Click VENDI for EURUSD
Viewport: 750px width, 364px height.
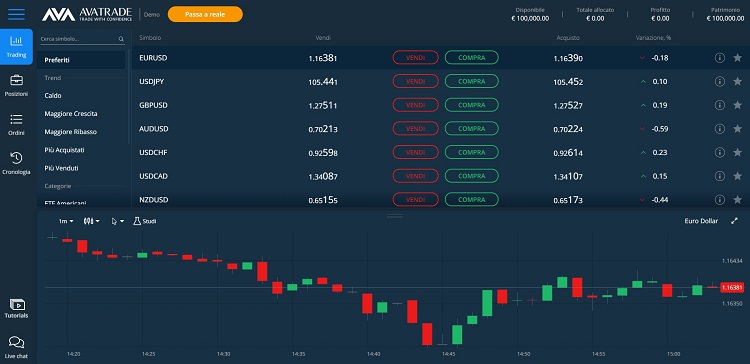click(x=416, y=57)
